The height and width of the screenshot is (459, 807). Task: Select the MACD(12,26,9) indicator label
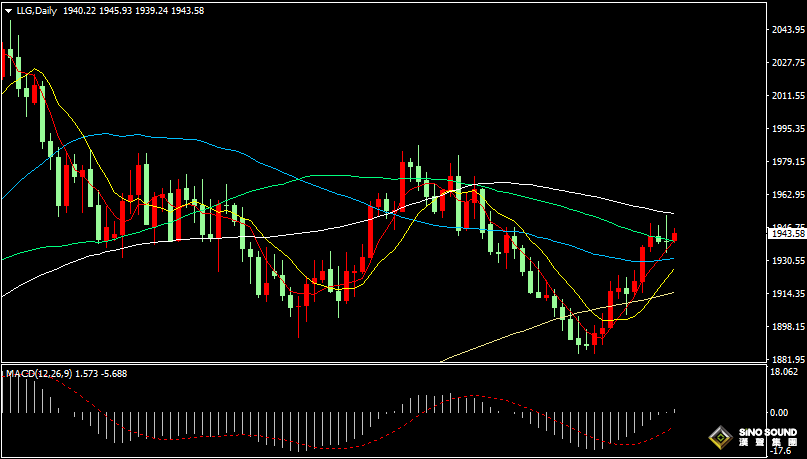click(39, 373)
